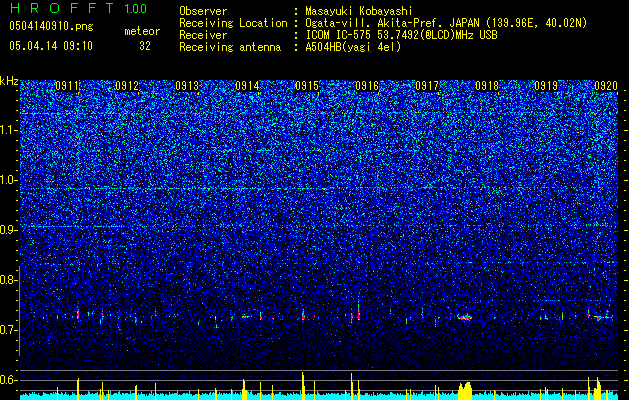
Task: Click the ICOM IC-575 receiver text
Action: coord(401,35)
